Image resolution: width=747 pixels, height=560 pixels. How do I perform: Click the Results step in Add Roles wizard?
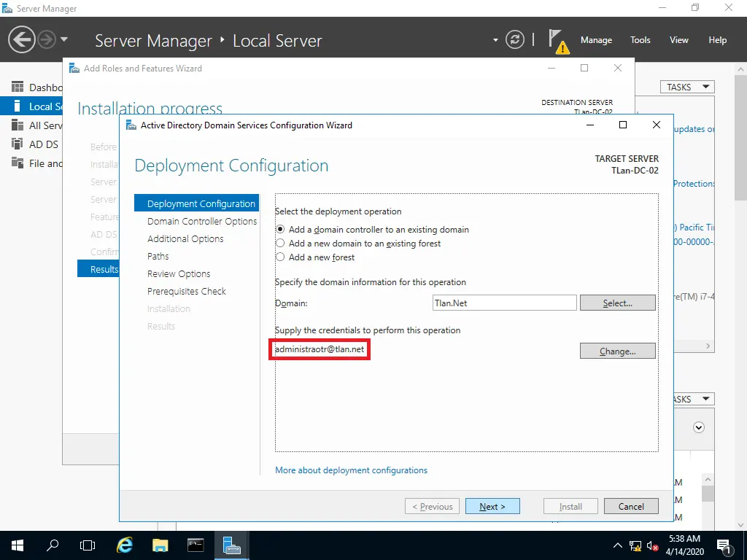98,269
